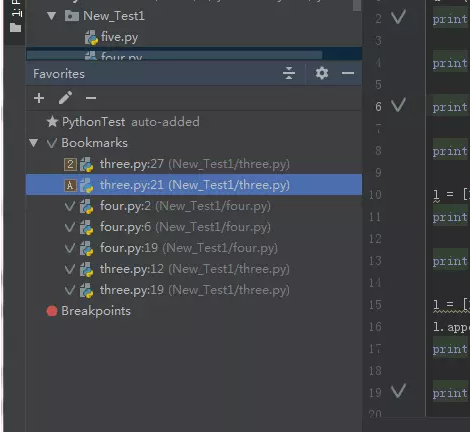Select bookmark three.py:27
The height and width of the screenshot is (432, 470).
(x=194, y=164)
